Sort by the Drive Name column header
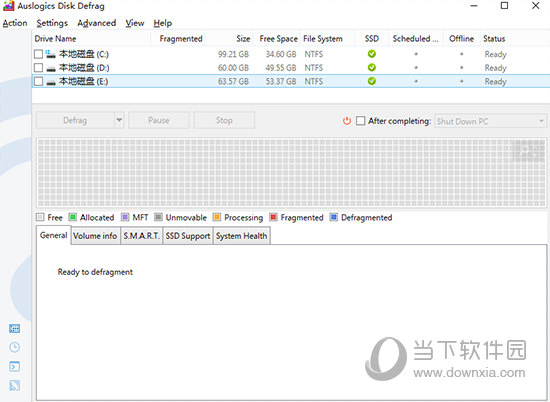 [91, 39]
